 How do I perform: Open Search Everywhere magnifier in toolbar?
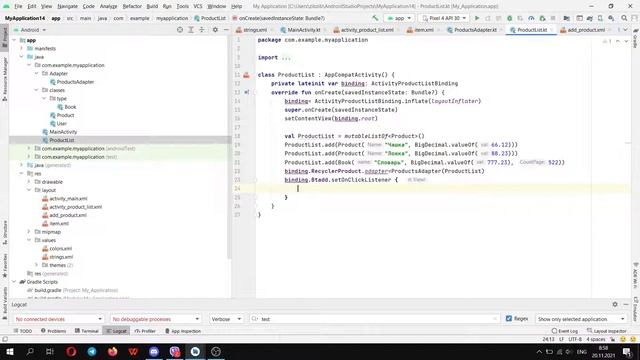pyautogui.click(x=624, y=18)
